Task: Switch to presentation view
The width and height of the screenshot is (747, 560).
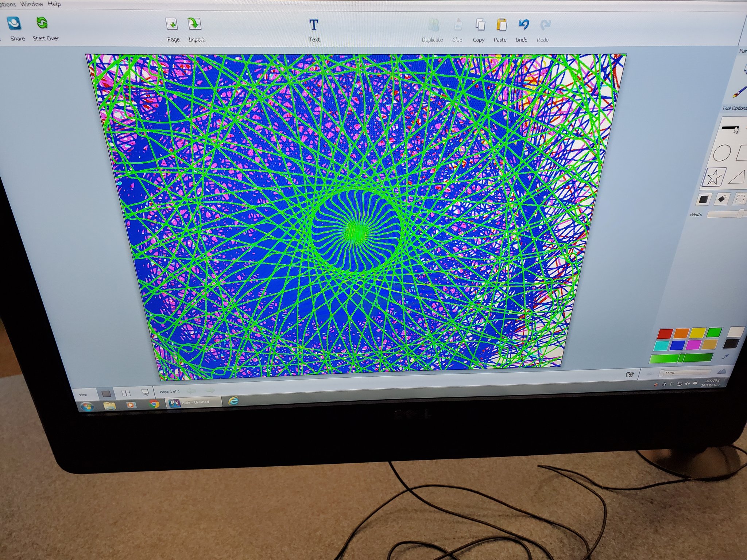Action: pos(145,392)
